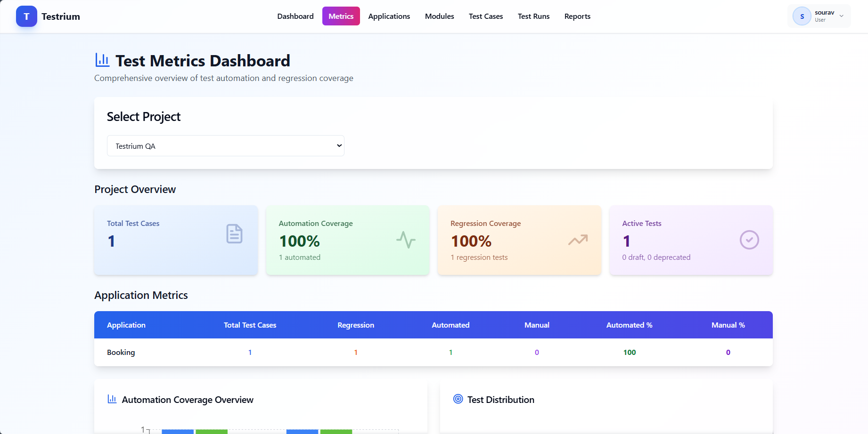Open the Select Project dropdown
This screenshot has height=434, width=868.
(225, 146)
